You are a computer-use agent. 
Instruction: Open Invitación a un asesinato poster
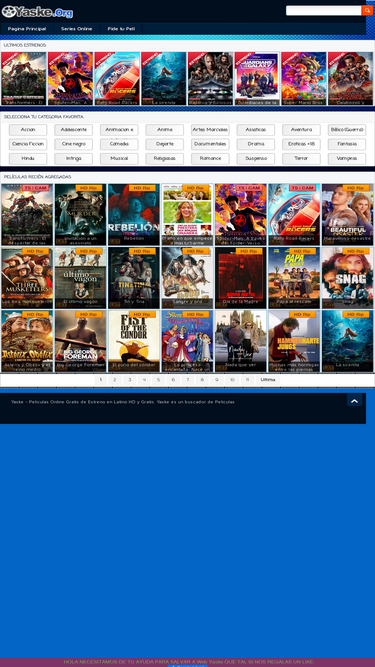click(x=80, y=214)
